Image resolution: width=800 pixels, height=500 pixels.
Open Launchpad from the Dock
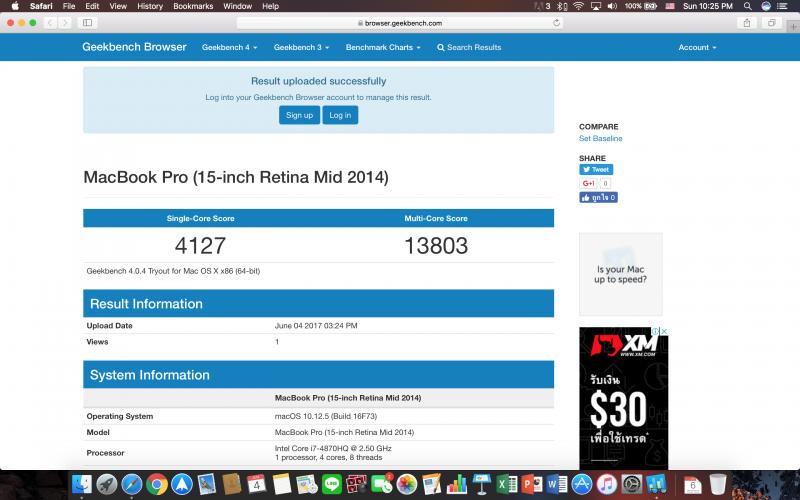tap(107, 484)
